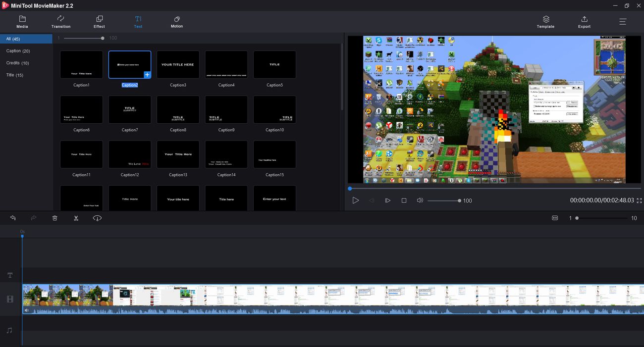Select the Caption4 thumbnail
This screenshot has height=347, width=644.
pyautogui.click(x=226, y=64)
